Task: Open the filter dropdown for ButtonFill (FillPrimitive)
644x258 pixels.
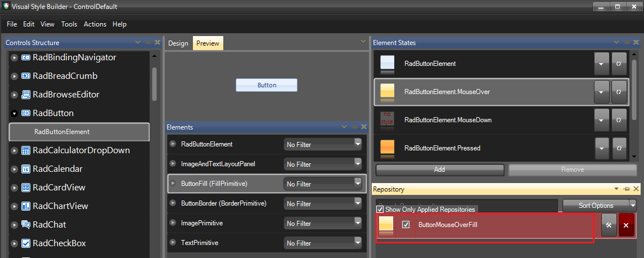Action: tap(358, 184)
